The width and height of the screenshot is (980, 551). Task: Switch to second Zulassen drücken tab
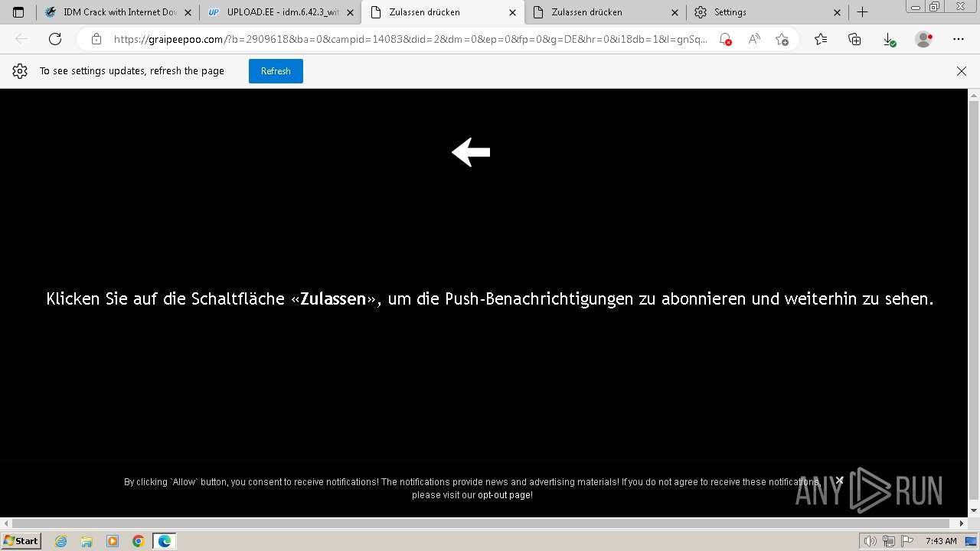coord(606,12)
